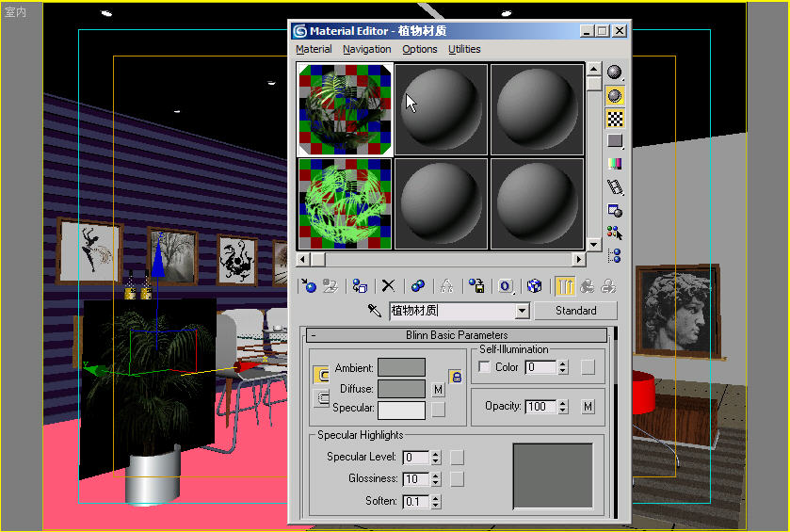The width and height of the screenshot is (790, 532).
Task: Click the Diffuse color swatch
Action: coord(401,389)
